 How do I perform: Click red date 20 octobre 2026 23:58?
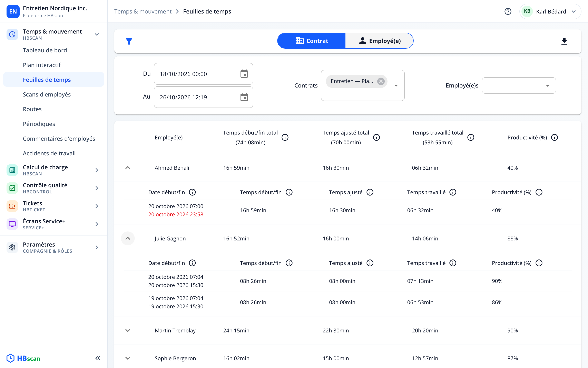pos(176,214)
